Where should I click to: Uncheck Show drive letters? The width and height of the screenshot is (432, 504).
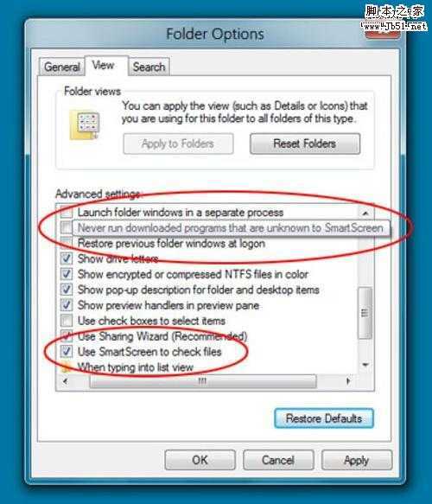tap(67, 258)
